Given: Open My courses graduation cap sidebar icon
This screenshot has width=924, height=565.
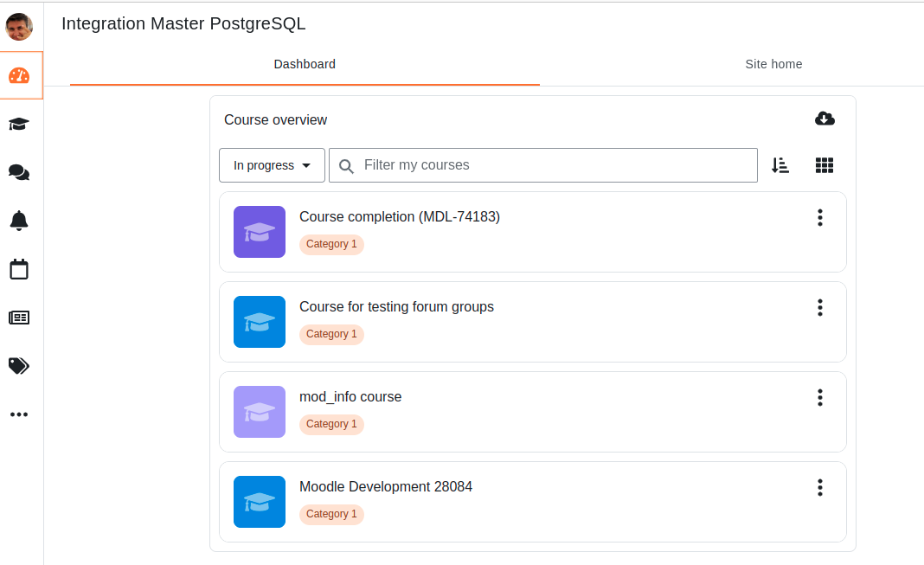Looking at the screenshot, I should [x=19, y=124].
